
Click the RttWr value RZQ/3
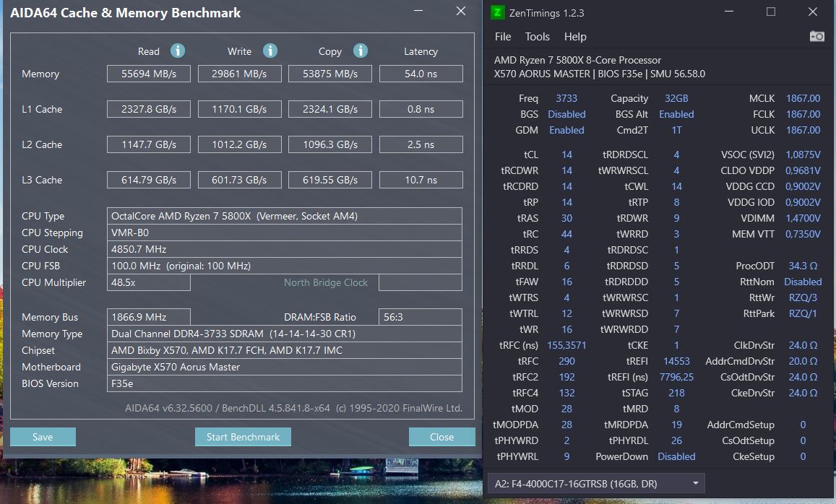coord(803,297)
